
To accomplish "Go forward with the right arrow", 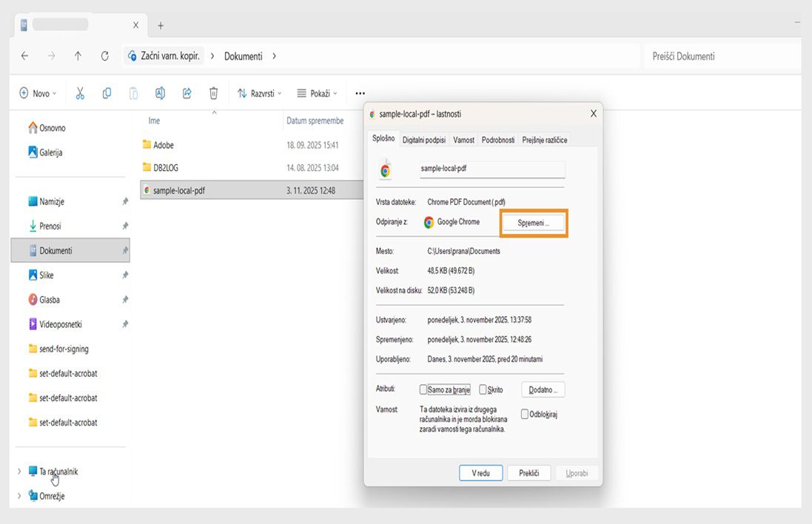I will pyautogui.click(x=51, y=56).
